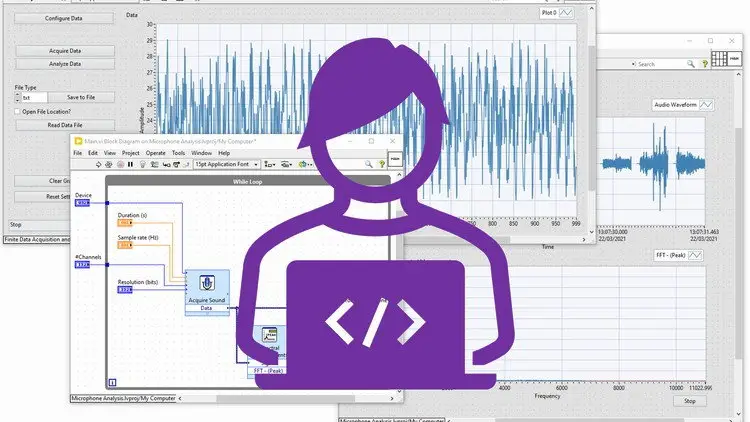Click the VI icon at block diagram top right

pyautogui.click(x=395, y=159)
